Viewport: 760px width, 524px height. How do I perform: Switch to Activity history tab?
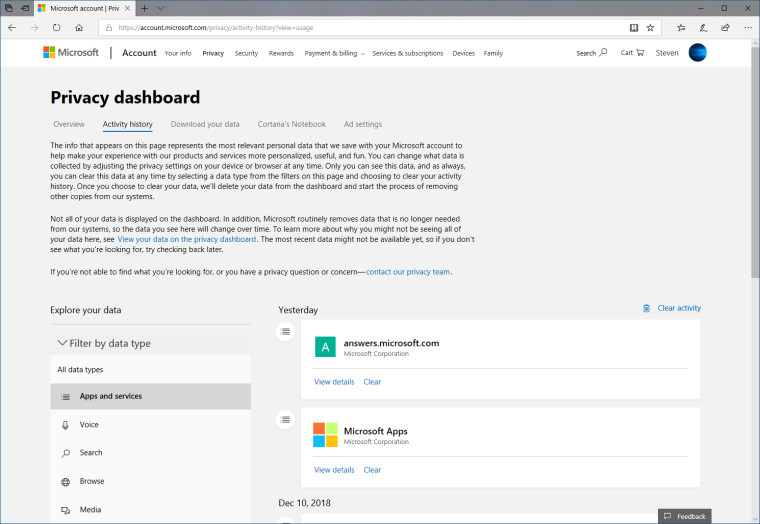click(x=127, y=124)
